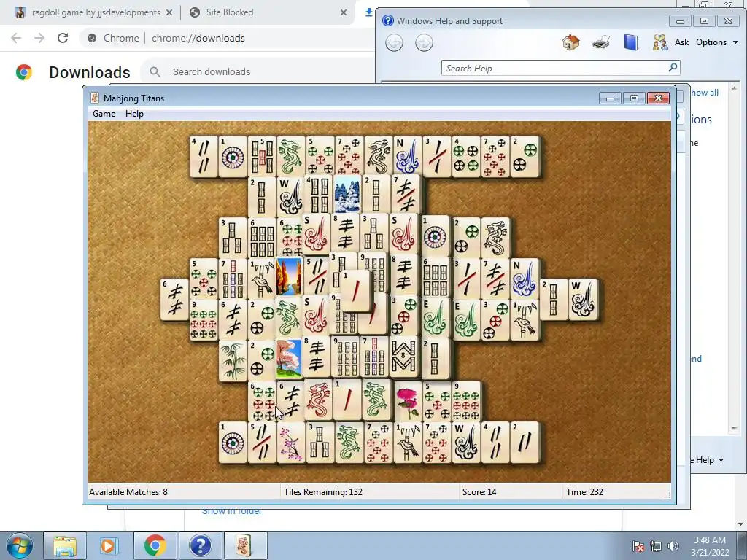Screen dimensions: 747x560
Task: Open the volume control in system tray
Action: [673, 546]
